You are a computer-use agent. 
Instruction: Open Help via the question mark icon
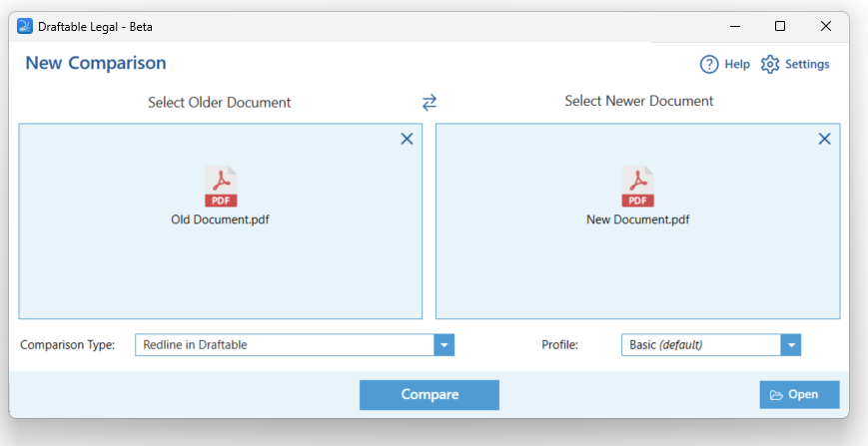pyautogui.click(x=709, y=64)
